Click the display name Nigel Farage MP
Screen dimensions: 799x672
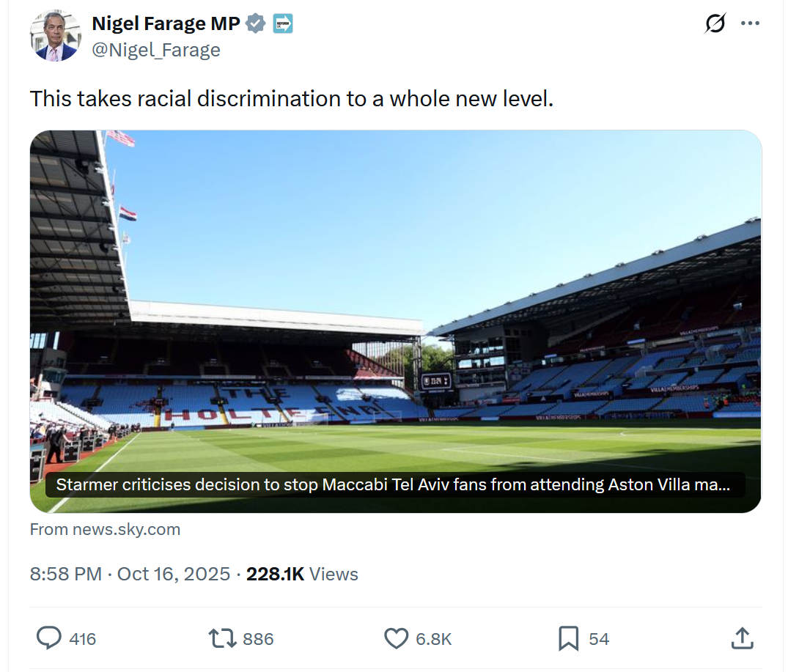point(166,23)
